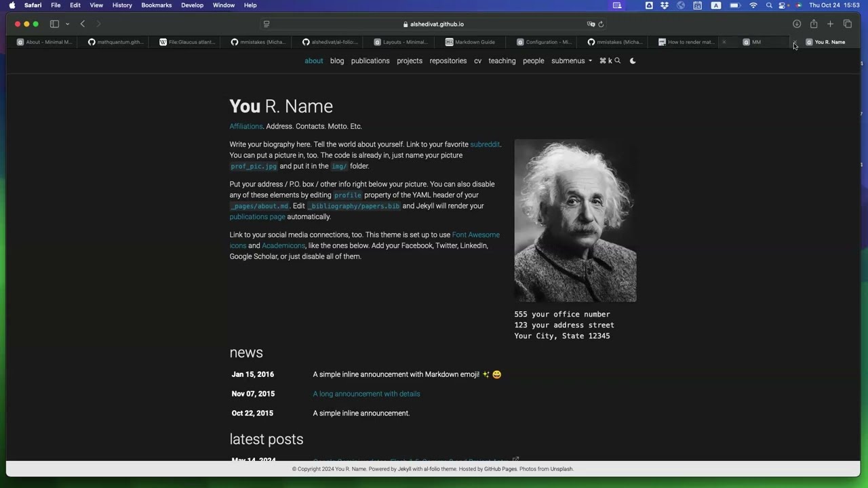
Task: Check the battery status icon
Action: (734, 5)
